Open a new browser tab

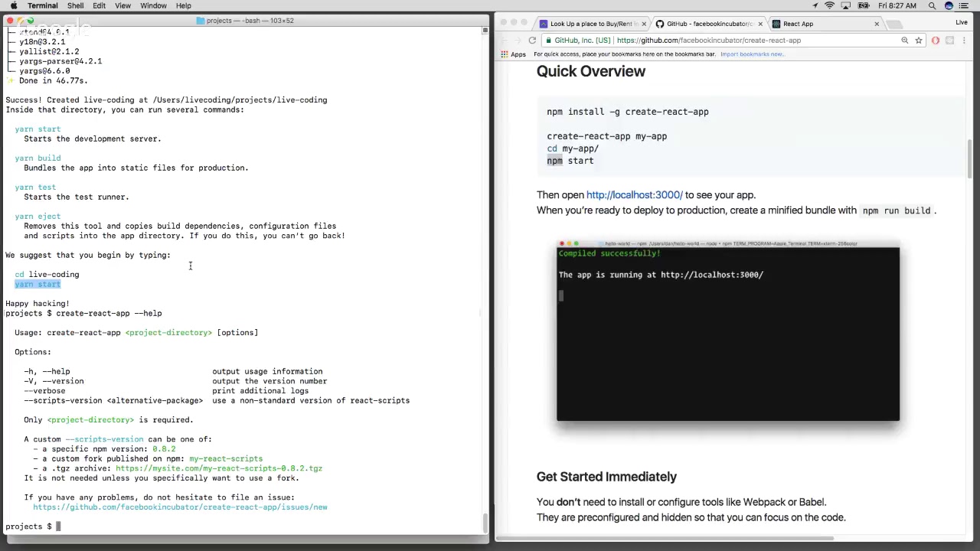click(894, 24)
